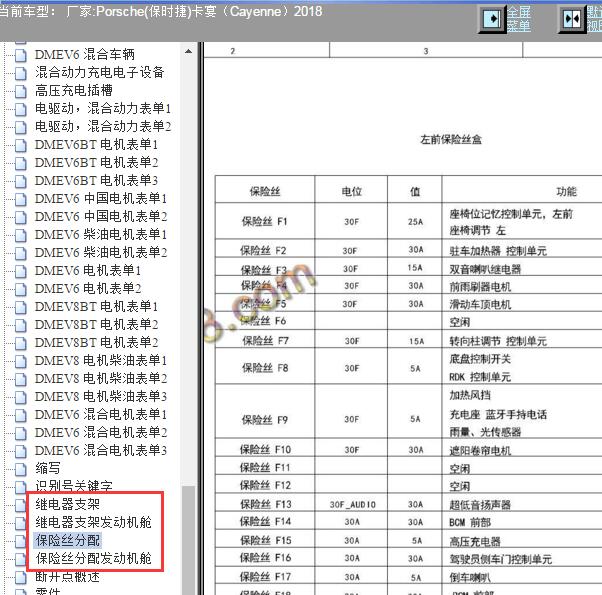
Task: Select 继电器支架 in the tree
Action: (67, 504)
